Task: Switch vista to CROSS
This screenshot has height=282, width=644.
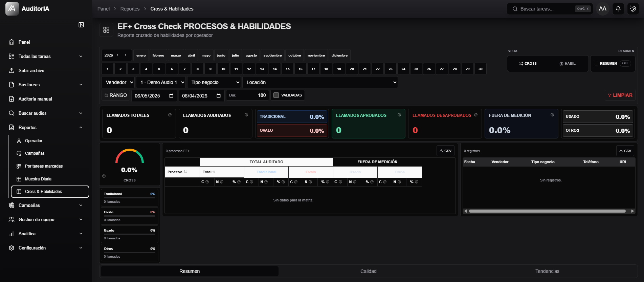Action: (528, 63)
